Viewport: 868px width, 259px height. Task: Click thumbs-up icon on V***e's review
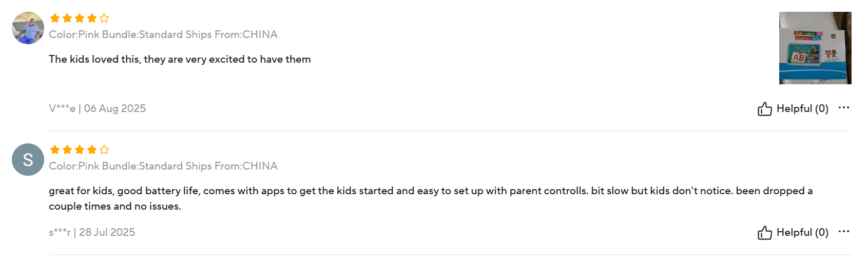pyautogui.click(x=764, y=108)
